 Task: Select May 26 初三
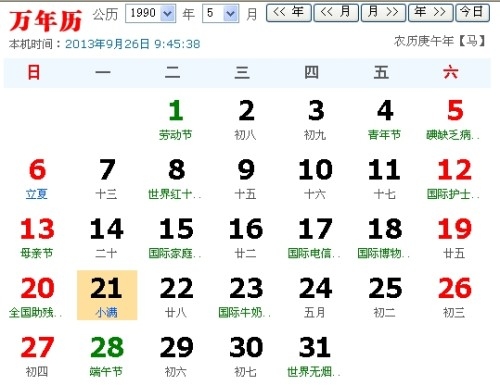pyautogui.click(x=454, y=297)
